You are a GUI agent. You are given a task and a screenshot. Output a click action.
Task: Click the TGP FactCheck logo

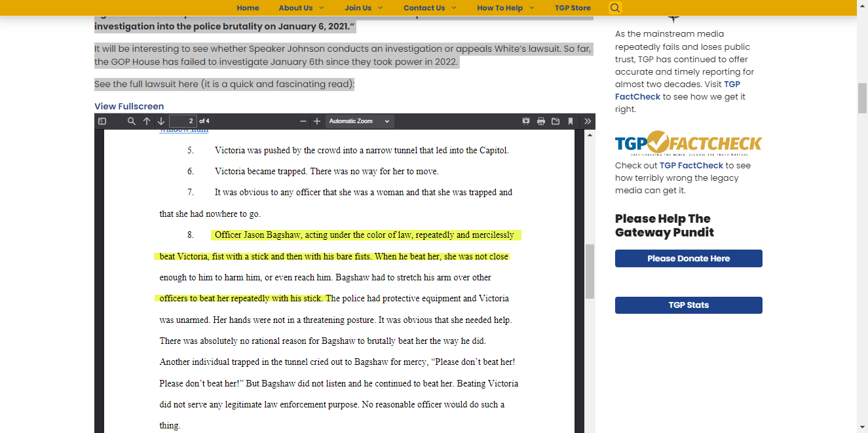pyautogui.click(x=689, y=143)
